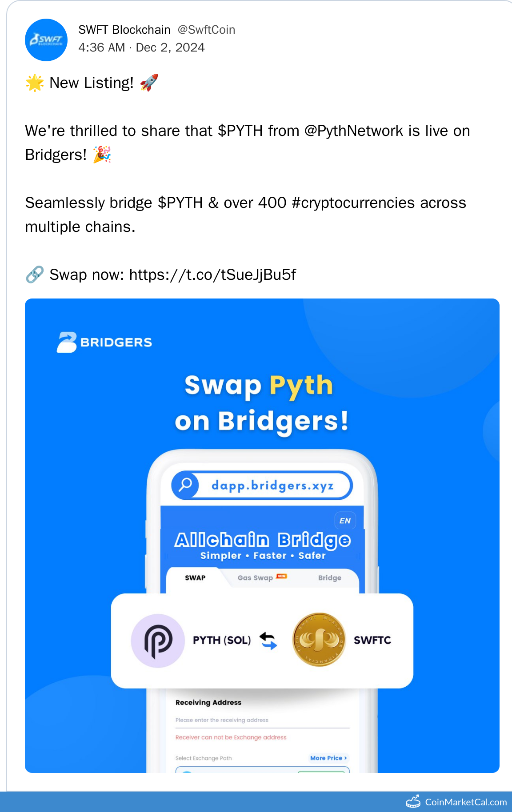Screen dimensions: 512x812
Task: Click the CoinMarketCal logo icon
Action: (413, 801)
